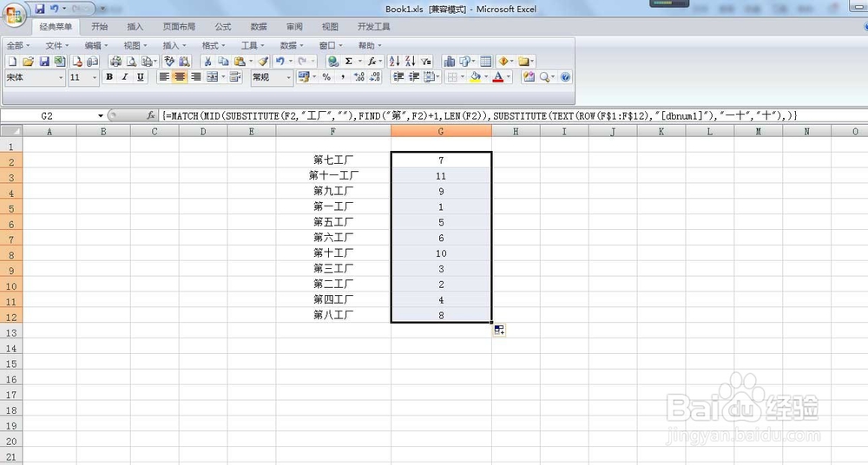868x465 pixels.
Task: Switch to 开始 ribbon tab
Action: tap(100, 27)
